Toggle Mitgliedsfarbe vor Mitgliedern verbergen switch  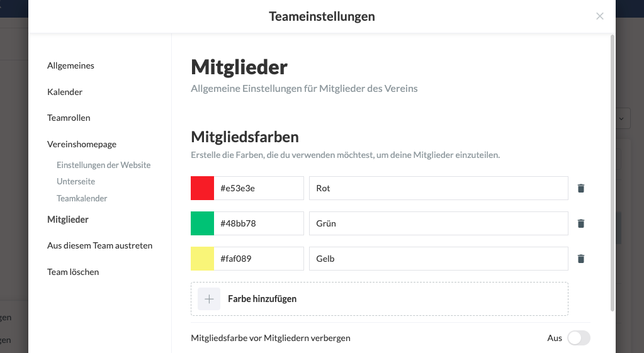pyautogui.click(x=579, y=338)
